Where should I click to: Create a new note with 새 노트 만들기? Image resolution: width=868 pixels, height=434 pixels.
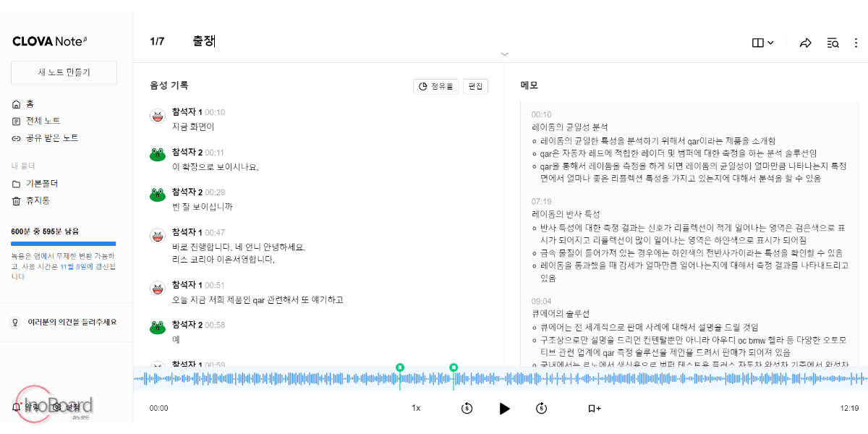[x=64, y=72]
